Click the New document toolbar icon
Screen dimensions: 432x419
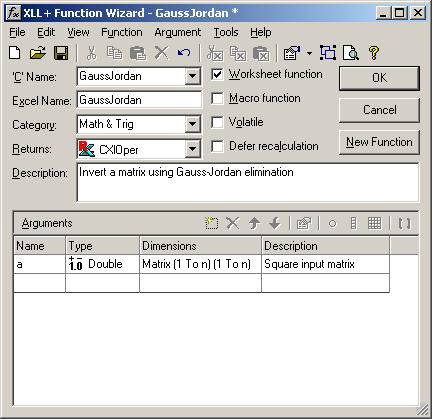click(x=15, y=53)
